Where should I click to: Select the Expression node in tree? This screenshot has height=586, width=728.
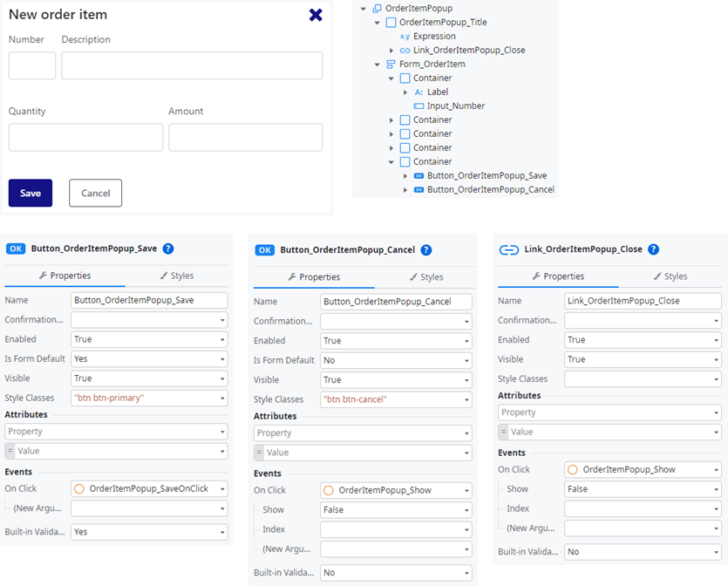[x=434, y=37]
